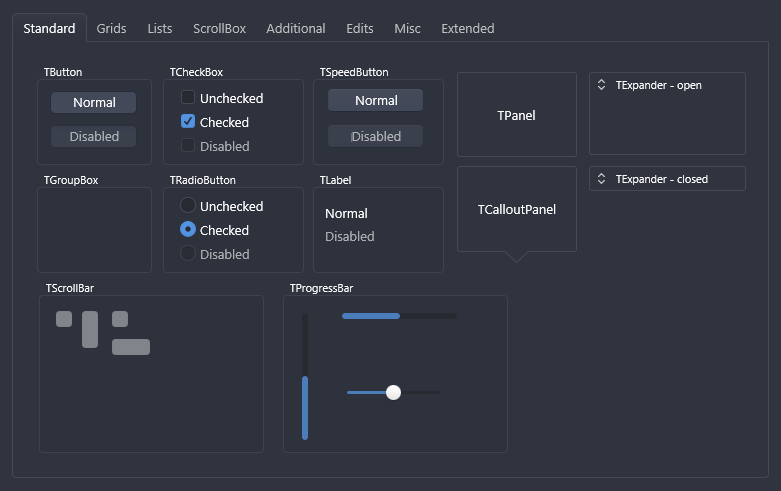Image resolution: width=781 pixels, height=491 pixels.
Task: Click the TExpander - closed header
Action: coord(667,179)
